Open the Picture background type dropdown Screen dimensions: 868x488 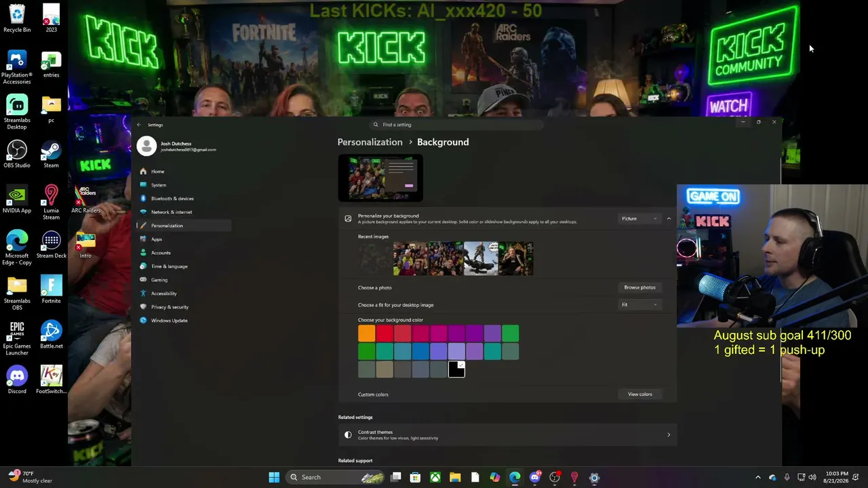point(639,219)
